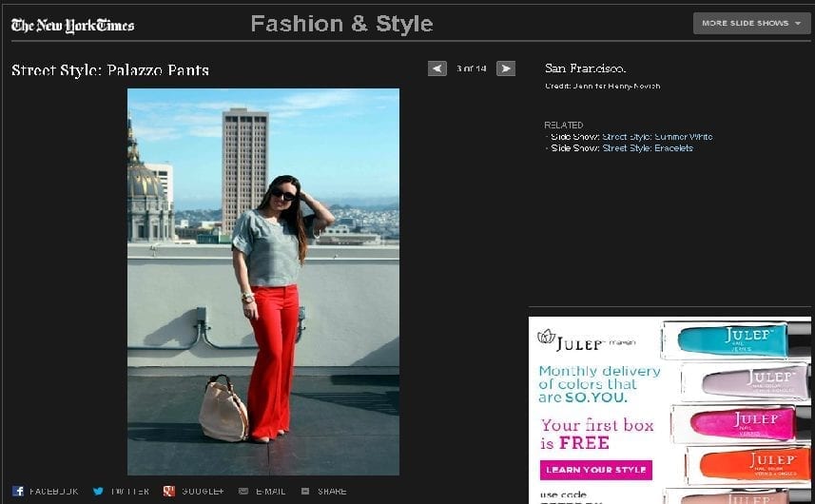The image size is (815, 504).
Task: Click the Street Style: Palazzo Pants title
Action: coord(110,70)
